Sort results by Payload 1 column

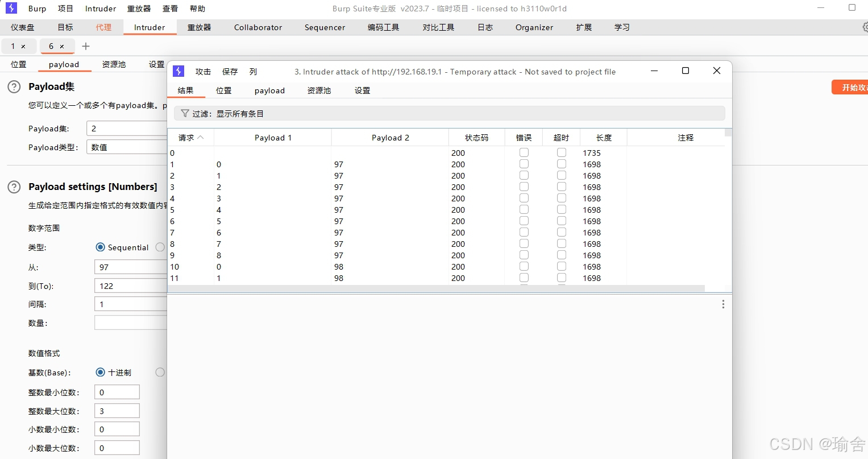pos(273,138)
